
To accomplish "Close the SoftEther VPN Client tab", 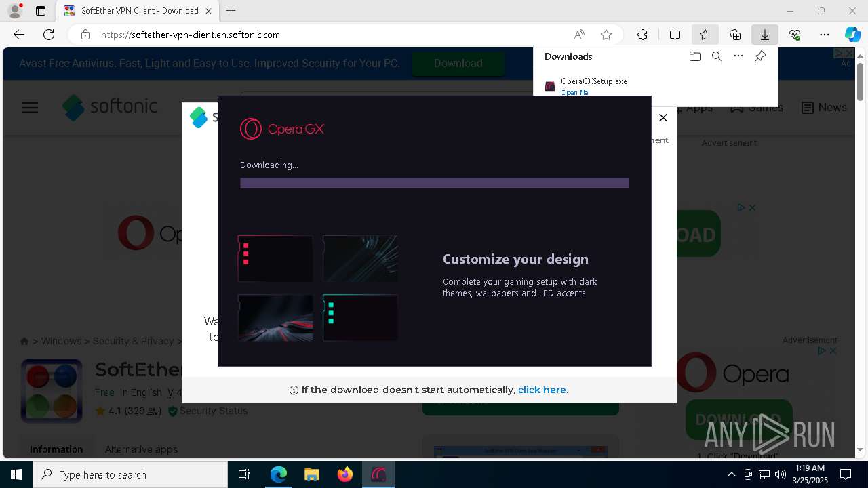I will coord(209,11).
